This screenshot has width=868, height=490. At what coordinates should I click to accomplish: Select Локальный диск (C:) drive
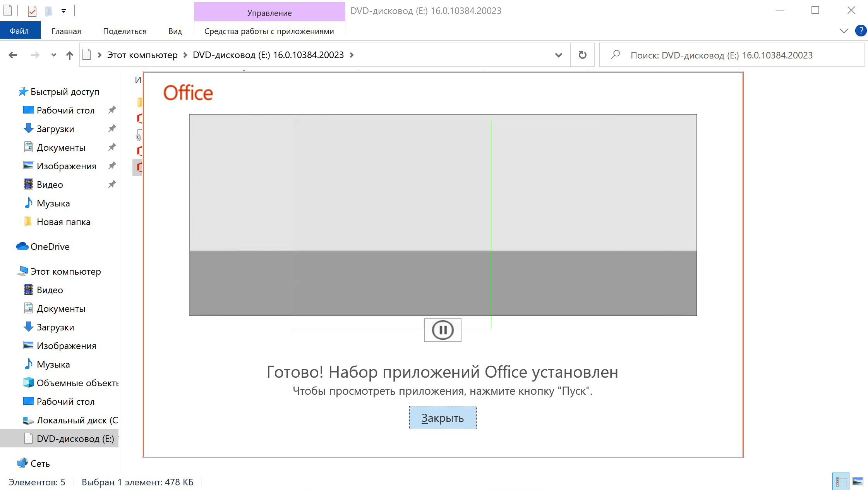coord(77,420)
